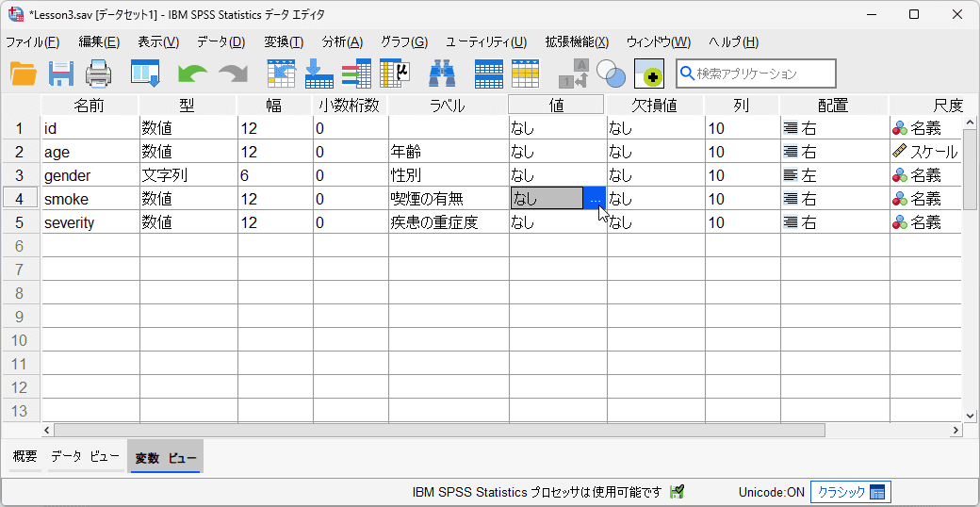Click the label cell 疾患の重症度

pos(449,221)
